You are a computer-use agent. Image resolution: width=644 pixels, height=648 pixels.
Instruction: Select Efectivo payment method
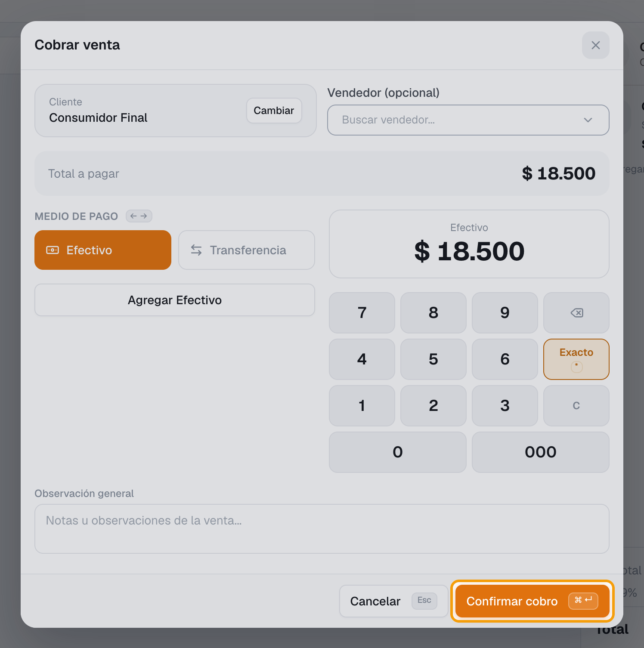[x=103, y=250]
